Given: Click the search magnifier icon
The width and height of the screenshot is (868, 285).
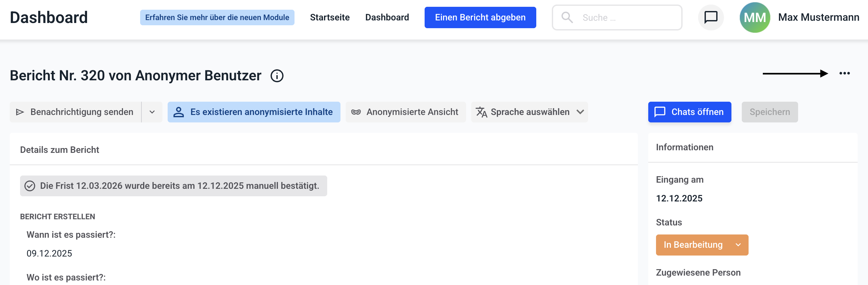Looking at the screenshot, I should [567, 17].
